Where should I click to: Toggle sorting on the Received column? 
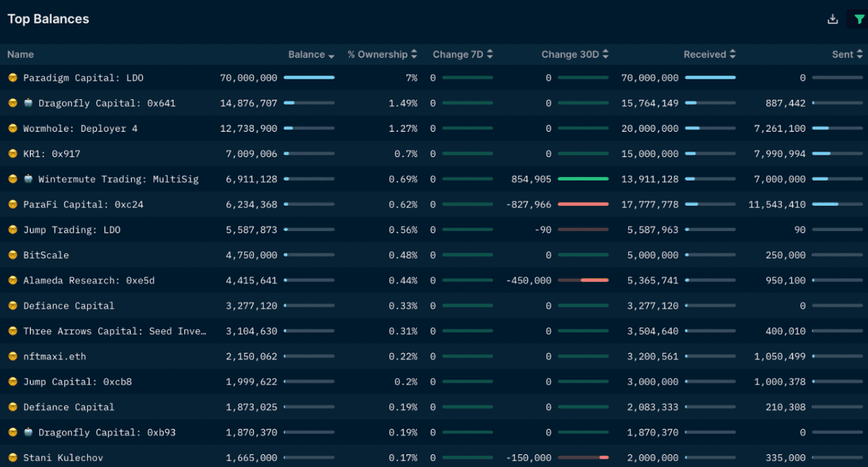click(732, 55)
